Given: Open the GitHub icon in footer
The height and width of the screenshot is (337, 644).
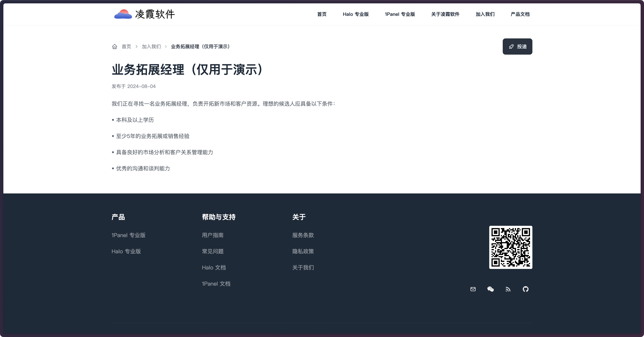Looking at the screenshot, I should 525,289.
